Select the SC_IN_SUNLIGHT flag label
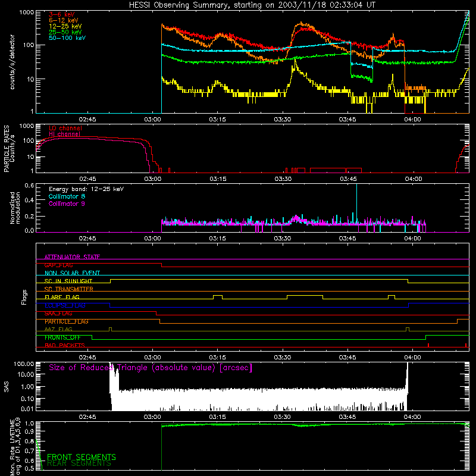Image resolution: width=476 pixels, height=476 pixels. click(68, 281)
